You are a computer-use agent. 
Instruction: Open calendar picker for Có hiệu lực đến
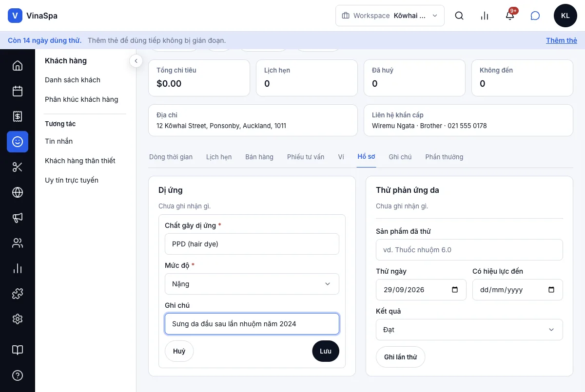tap(551, 290)
